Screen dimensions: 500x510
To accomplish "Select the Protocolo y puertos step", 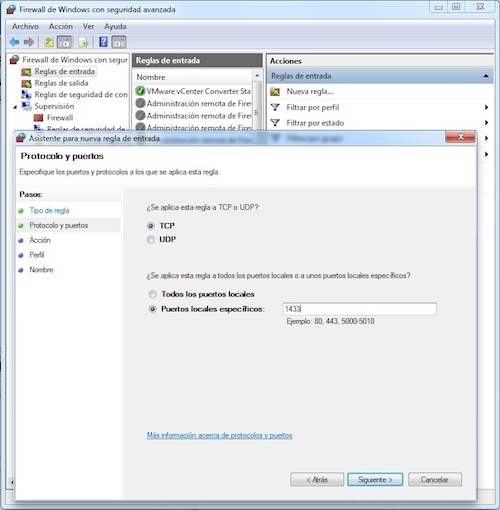I will [59, 225].
